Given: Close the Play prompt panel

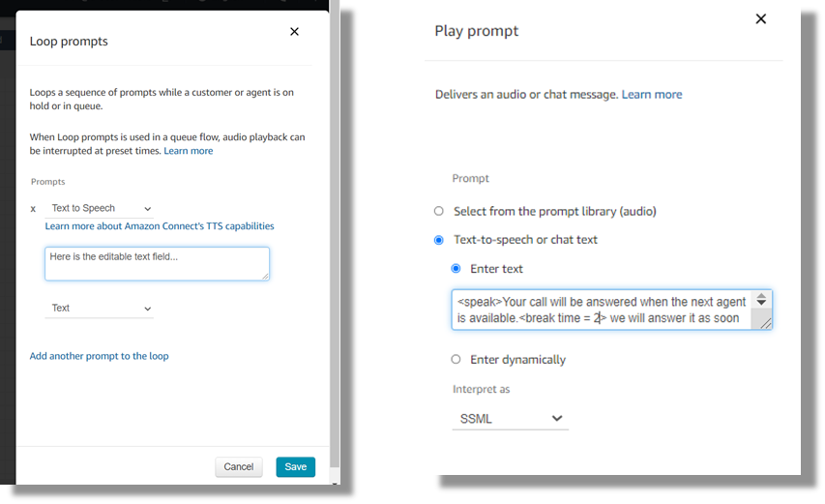Looking at the screenshot, I should pos(760,19).
